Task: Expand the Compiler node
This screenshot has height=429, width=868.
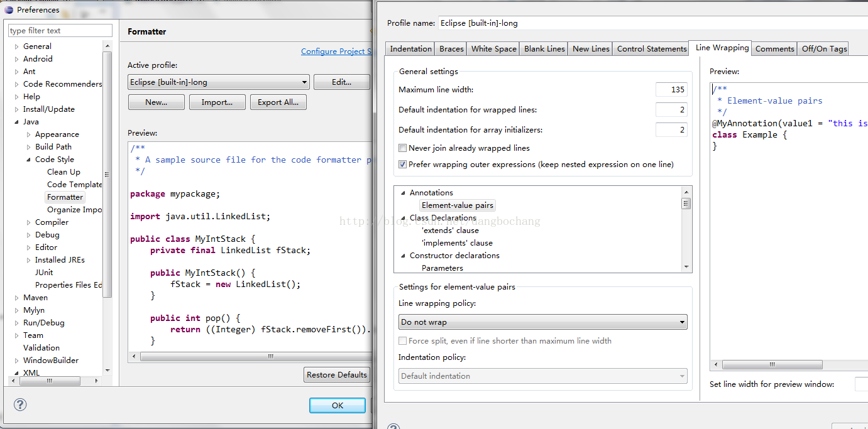Action: pyautogui.click(x=29, y=222)
